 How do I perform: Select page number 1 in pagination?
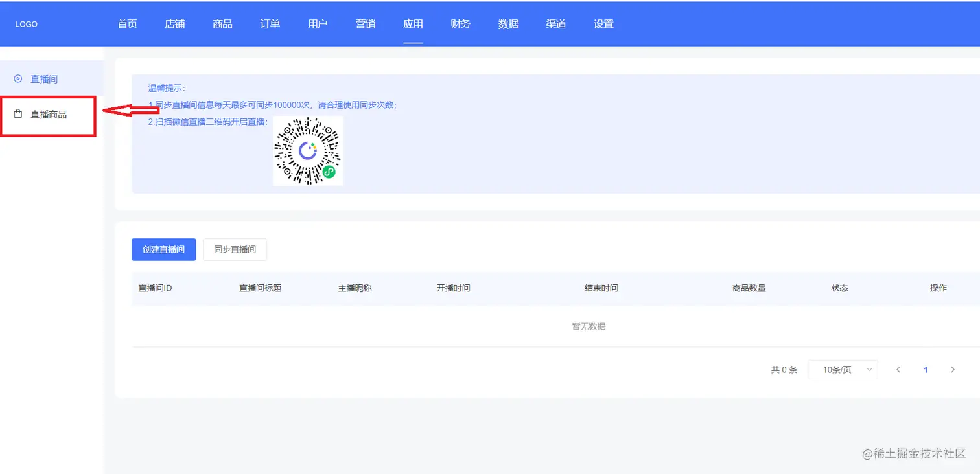click(x=926, y=370)
